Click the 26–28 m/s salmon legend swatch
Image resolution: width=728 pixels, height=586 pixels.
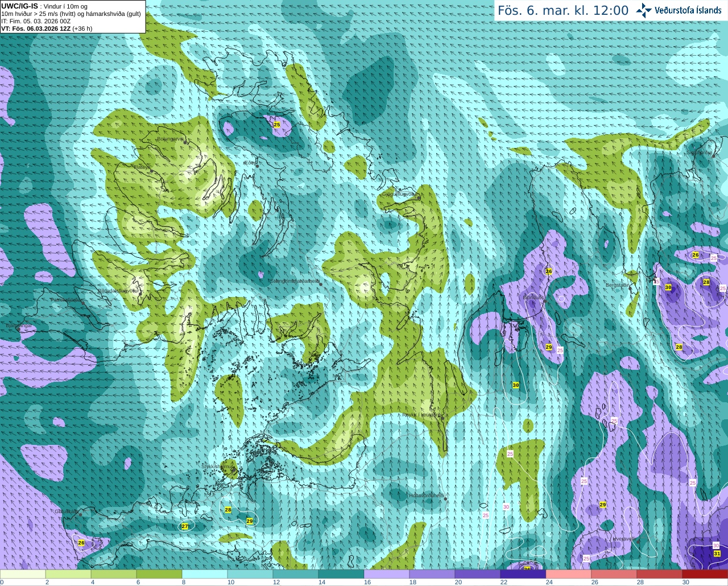coord(614,574)
